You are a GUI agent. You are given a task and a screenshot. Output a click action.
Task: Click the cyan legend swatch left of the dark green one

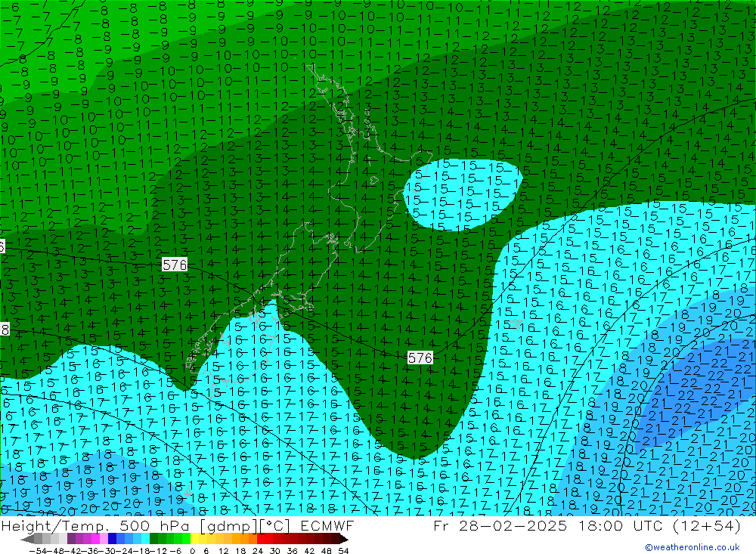145,539
